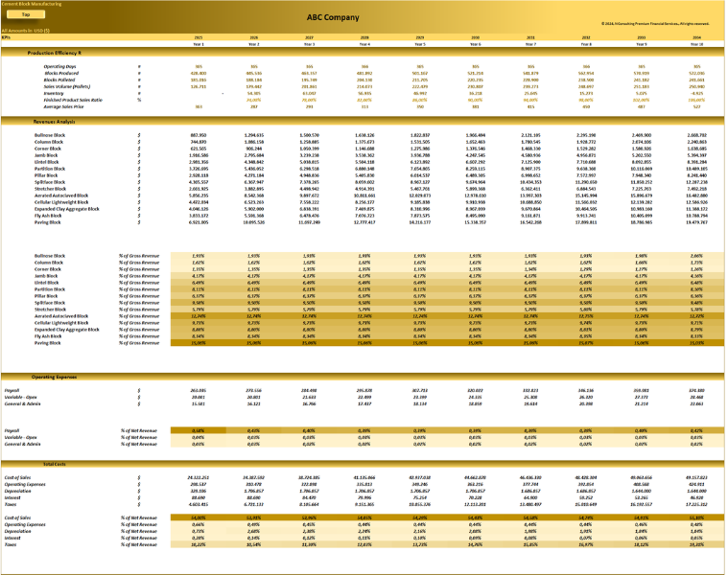Select Taxes label in % of Net Revenue rows
Image resolution: width=728 pixels, height=575 pixels.
[11, 545]
